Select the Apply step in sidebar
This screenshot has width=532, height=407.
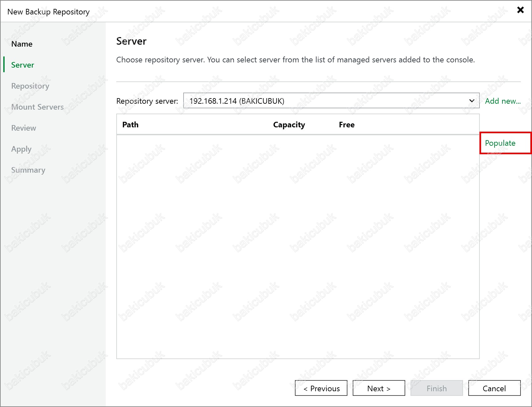click(x=21, y=149)
